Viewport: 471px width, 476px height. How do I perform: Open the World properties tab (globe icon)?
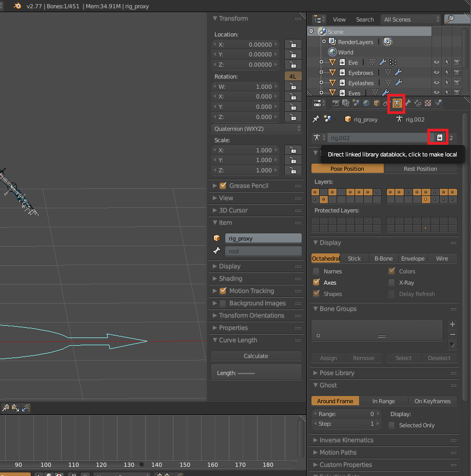[366, 103]
